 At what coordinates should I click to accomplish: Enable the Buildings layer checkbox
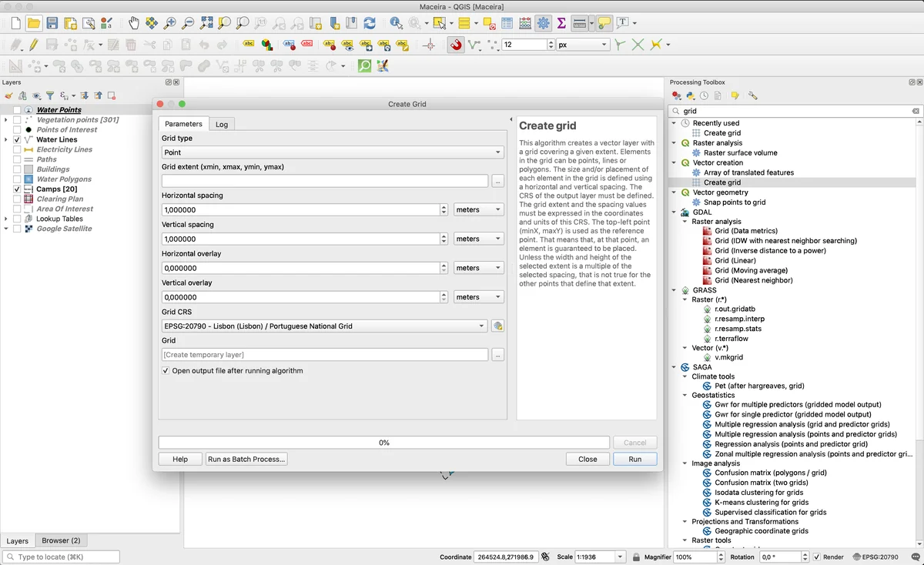pyautogui.click(x=17, y=169)
